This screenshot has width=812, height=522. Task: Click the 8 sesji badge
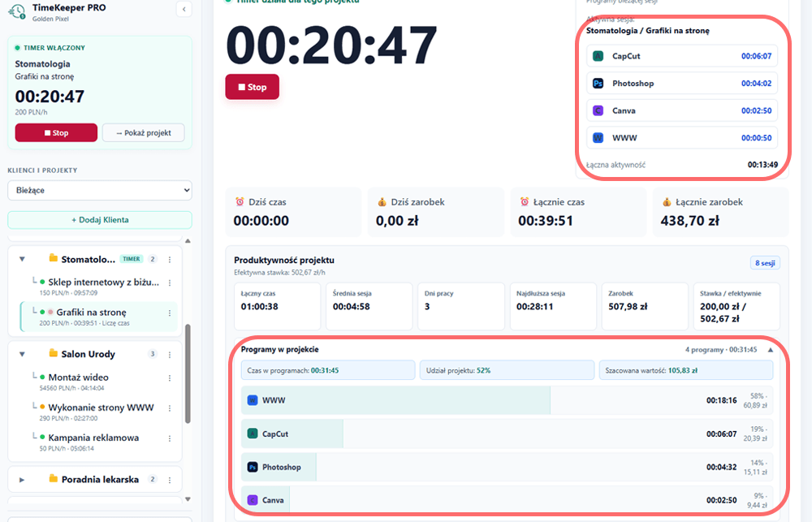point(765,263)
